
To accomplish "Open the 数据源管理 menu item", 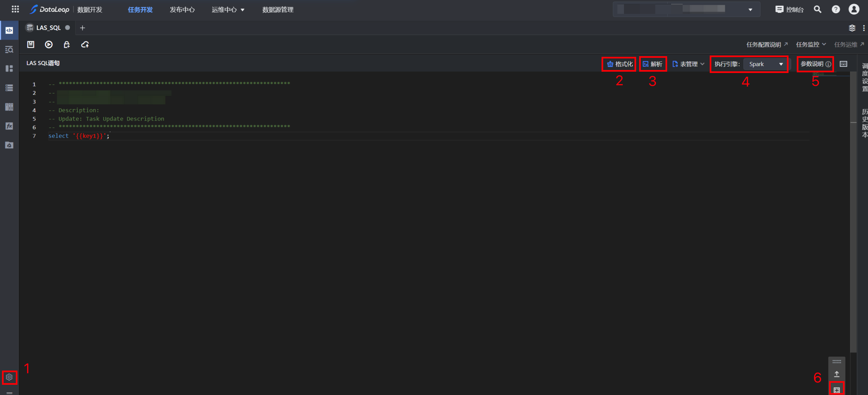I will 278,10.
